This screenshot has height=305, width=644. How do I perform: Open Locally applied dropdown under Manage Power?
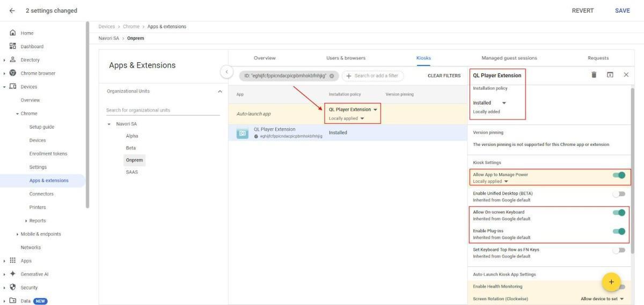pos(491,181)
